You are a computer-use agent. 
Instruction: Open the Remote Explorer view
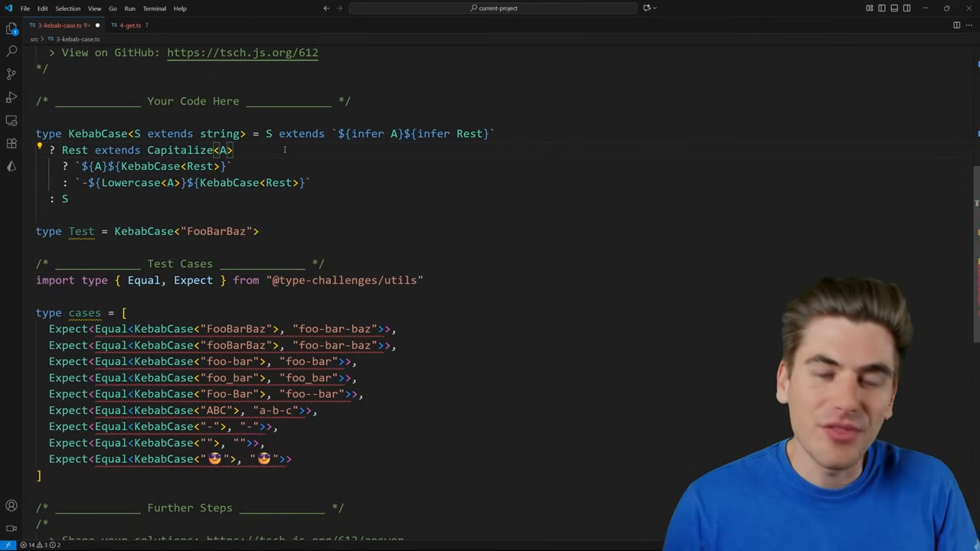(11, 120)
